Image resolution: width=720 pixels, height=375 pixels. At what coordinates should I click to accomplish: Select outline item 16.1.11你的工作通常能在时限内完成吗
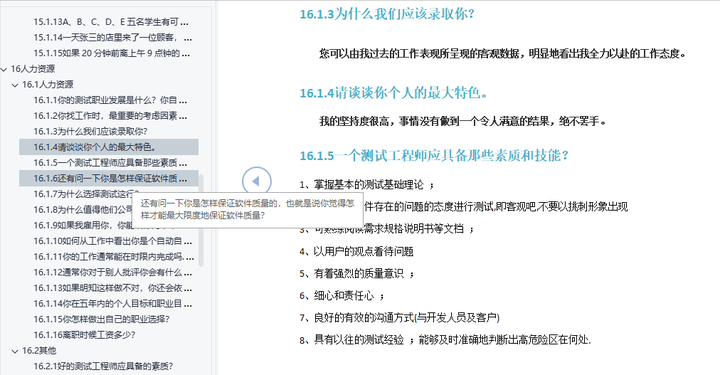(113, 257)
